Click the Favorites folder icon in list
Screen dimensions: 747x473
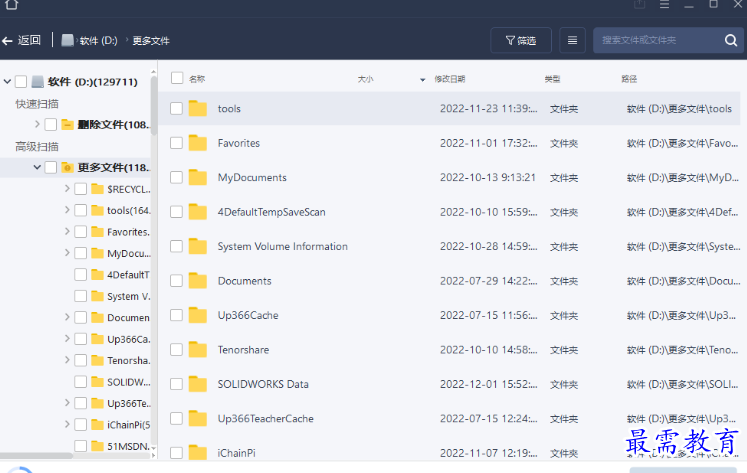tap(198, 143)
